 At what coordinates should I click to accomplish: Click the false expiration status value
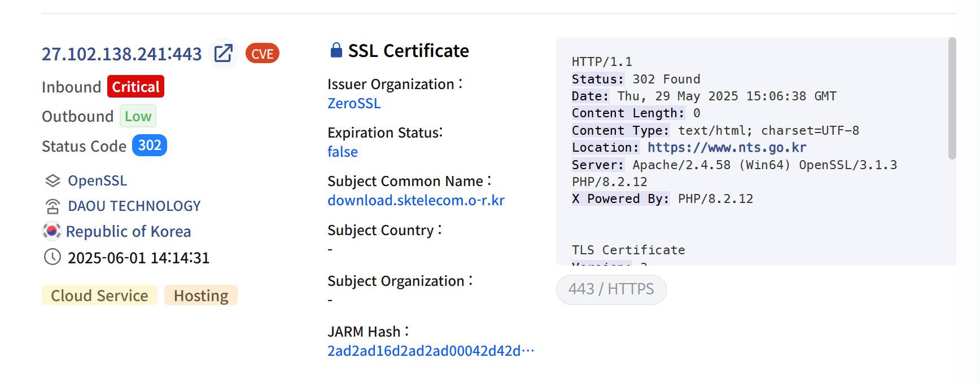coord(342,152)
